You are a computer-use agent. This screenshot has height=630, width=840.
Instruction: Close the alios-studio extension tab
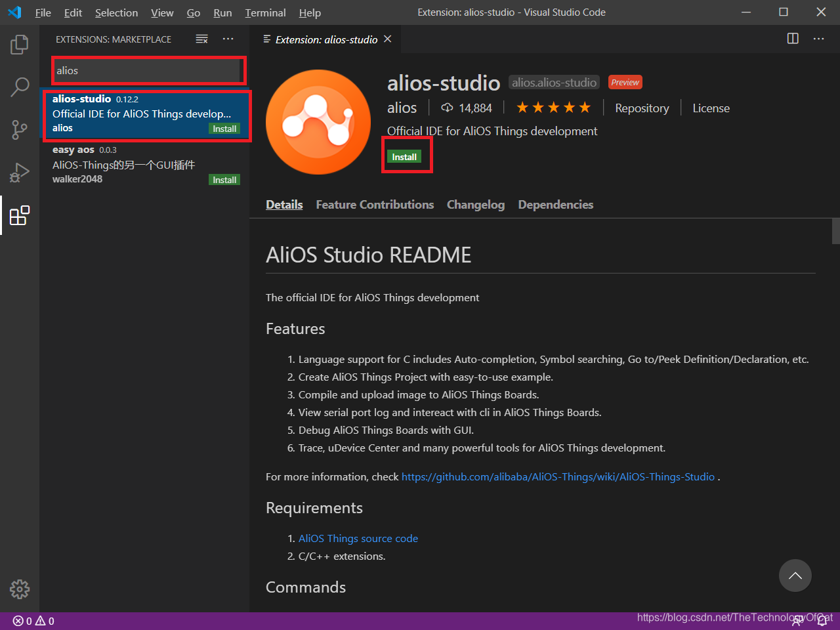388,39
